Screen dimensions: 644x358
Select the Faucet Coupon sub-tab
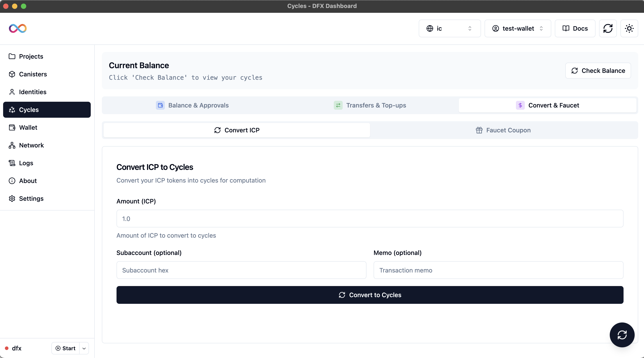503,130
